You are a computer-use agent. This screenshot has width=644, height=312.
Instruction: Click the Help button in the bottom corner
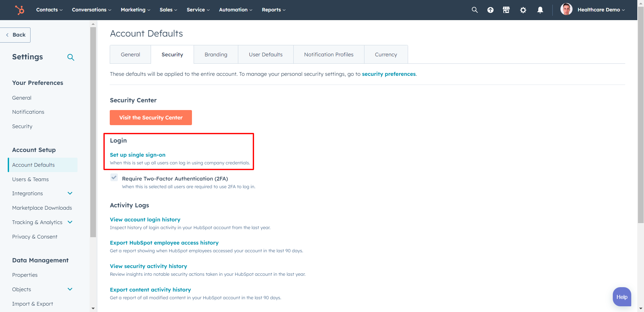click(621, 297)
